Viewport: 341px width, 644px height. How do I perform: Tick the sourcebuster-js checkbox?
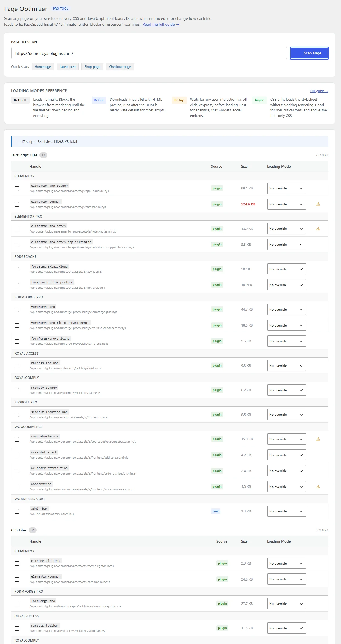17,439
